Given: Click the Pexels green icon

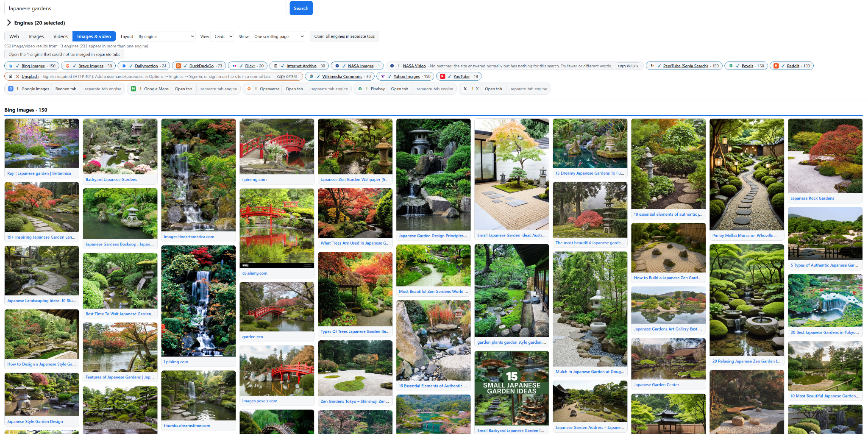Looking at the screenshot, I should click(731, 66).
